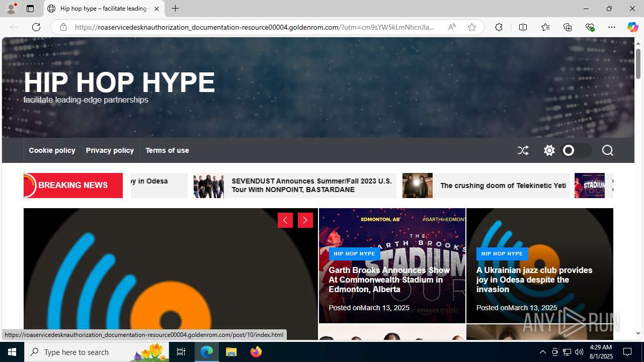Viewport: 644px width, 362px height.
Task: Open a new browser tab
Action: click(175, 9)
